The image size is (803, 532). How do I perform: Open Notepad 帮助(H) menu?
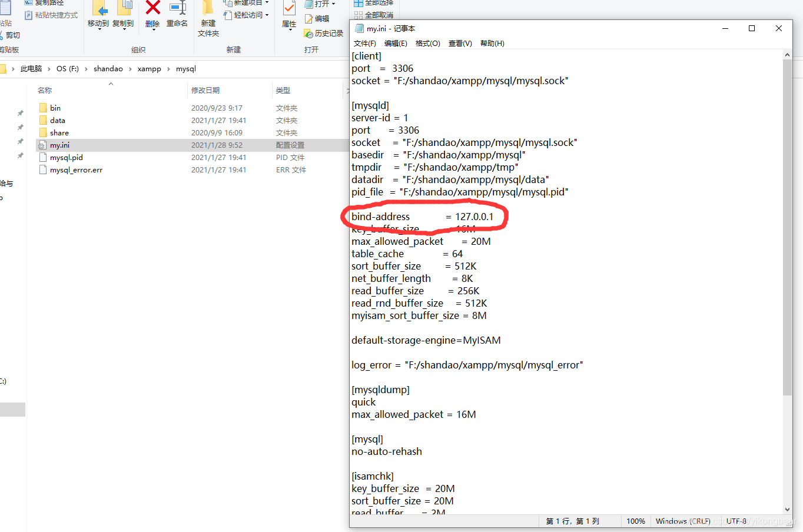[492, 44]
